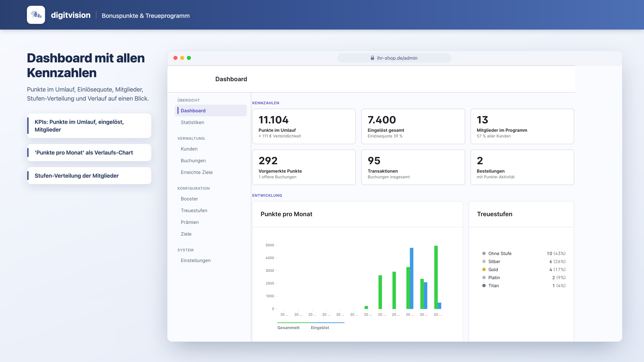Click the lock icon in address bar
The height and width of the screenshot is (362, 644).
click(x=372, y=58)
